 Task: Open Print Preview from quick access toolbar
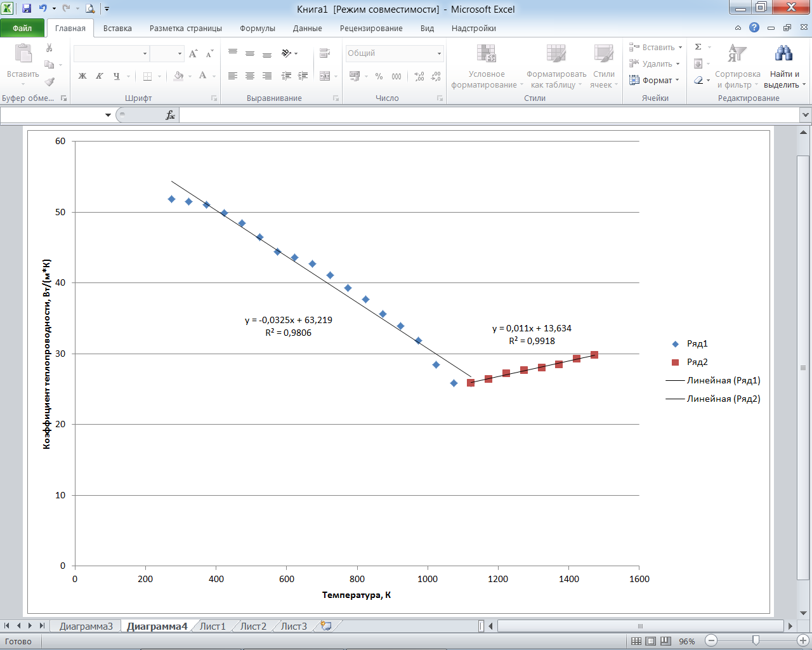point(90,9)
